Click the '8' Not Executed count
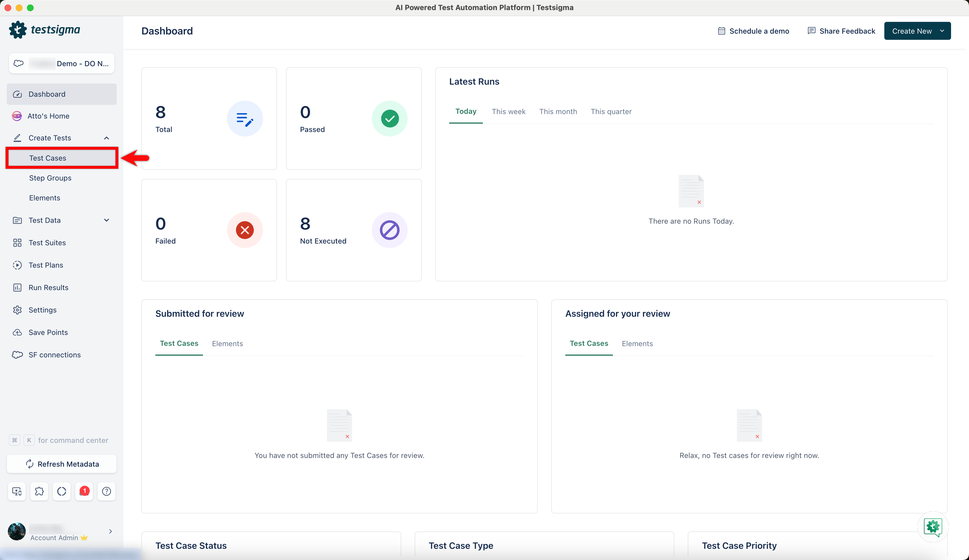Image resolution: width=969 pixels, height=560 pixels. (x=305, y=224)
